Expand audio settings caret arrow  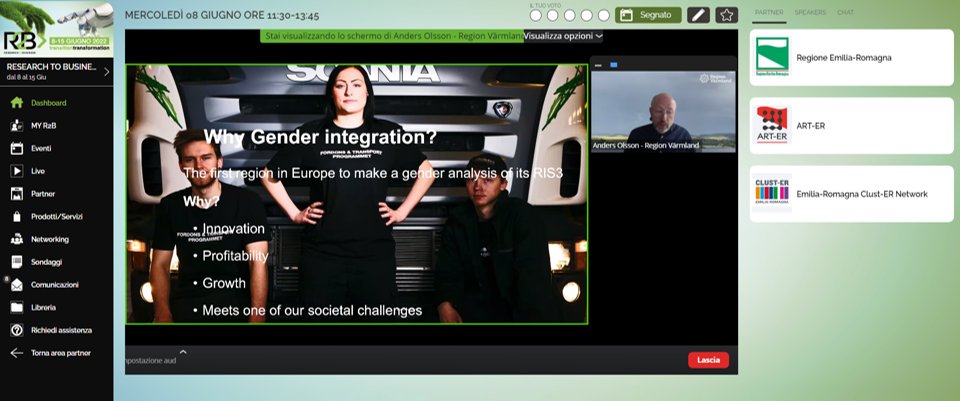183,352
